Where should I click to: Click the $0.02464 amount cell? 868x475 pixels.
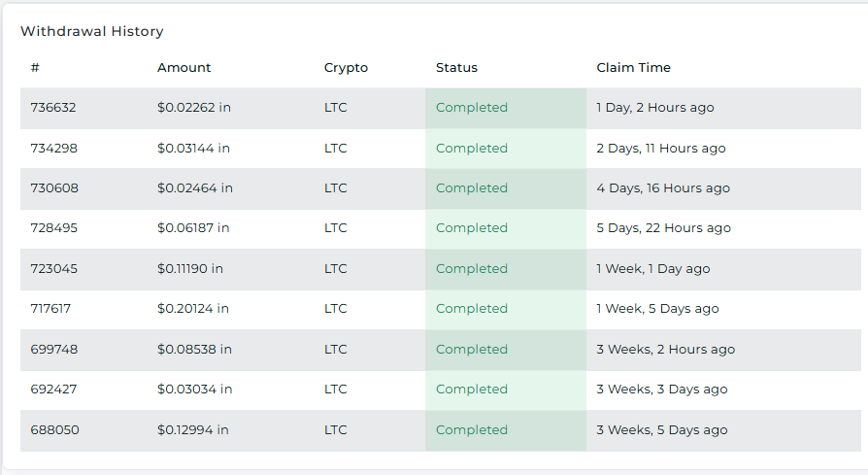pos(195,188)
